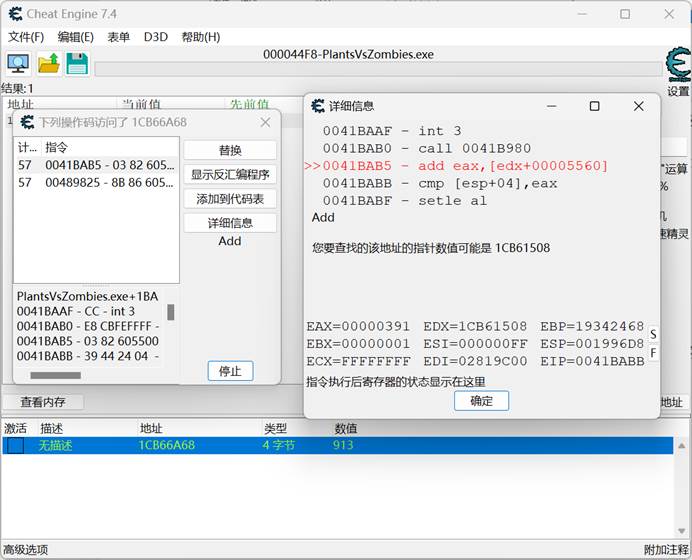Click the 计... column header
The width and height of the screenshot is (692, 560).
tap(27, 147)
